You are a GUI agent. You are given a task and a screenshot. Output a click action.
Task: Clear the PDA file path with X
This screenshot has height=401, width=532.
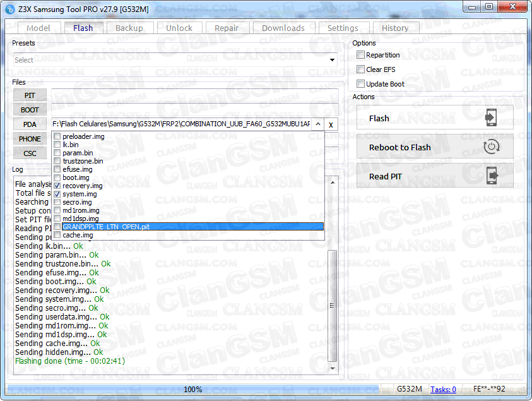tap(331, 124)
